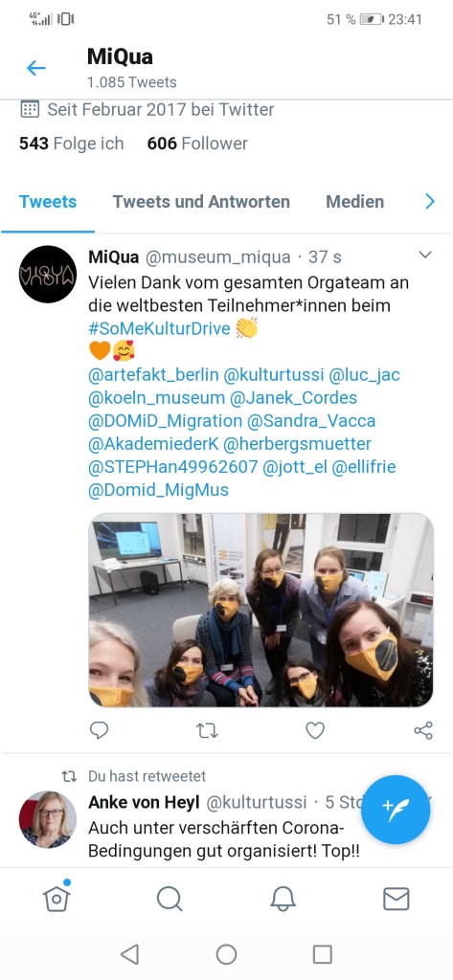Select the Tweets tab
The height and width of the screenshot is (980, 453).
click(48, 202)
